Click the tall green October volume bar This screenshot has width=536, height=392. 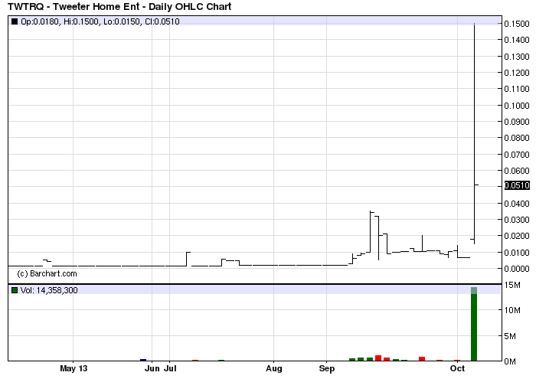coord(474,324)
